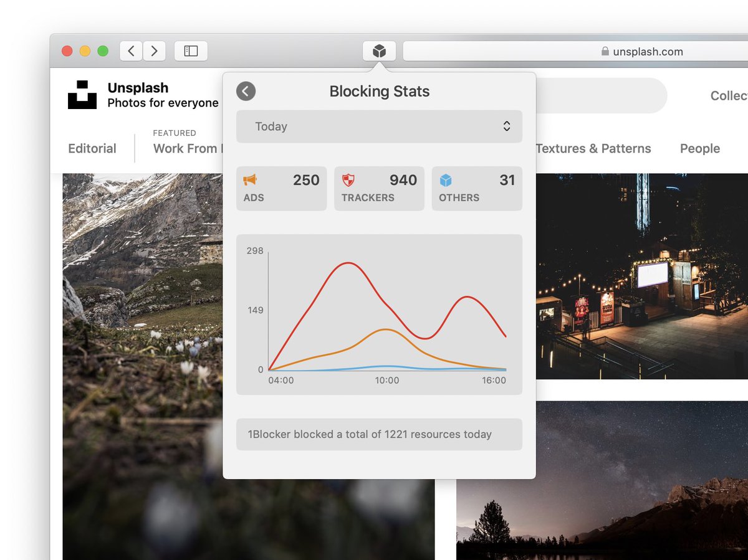Click the padlock icon in the address bar
This screenshot has width=748, height=560.
[x=605, y=52]
